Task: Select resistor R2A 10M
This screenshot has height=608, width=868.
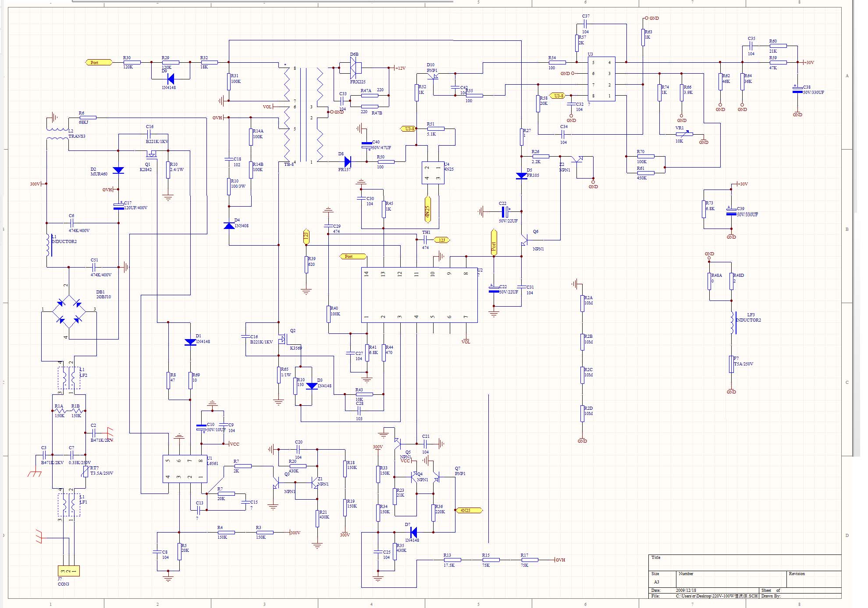Action: pyautogui.click(x=582, y=303)
